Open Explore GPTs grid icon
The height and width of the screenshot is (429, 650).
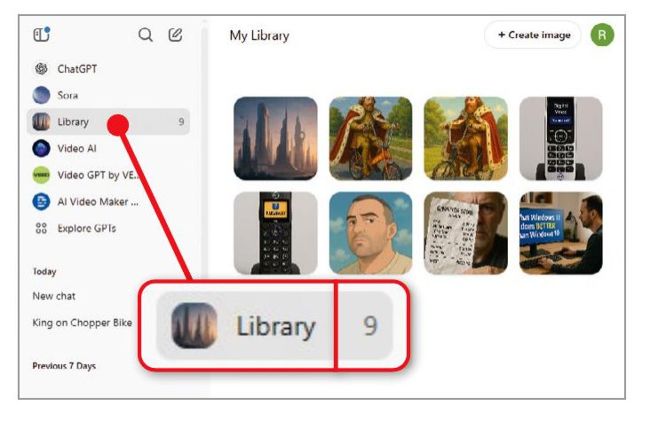(41, 228)
